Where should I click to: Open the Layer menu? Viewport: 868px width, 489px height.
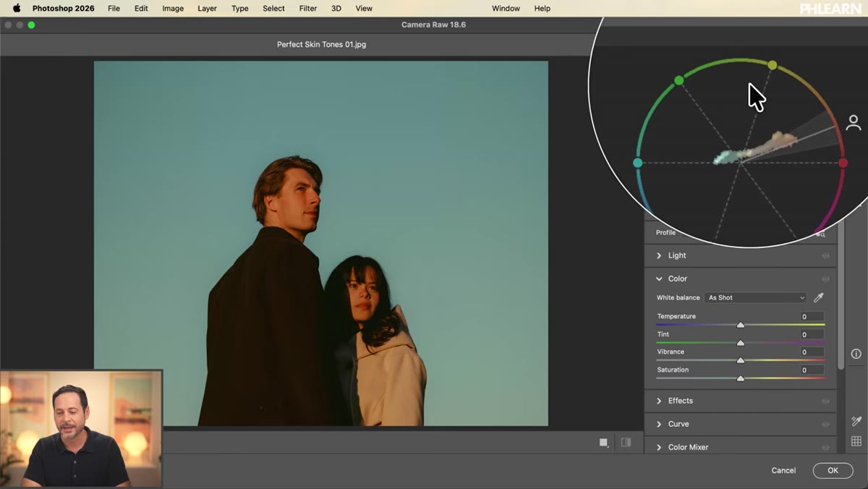[207, 8]
